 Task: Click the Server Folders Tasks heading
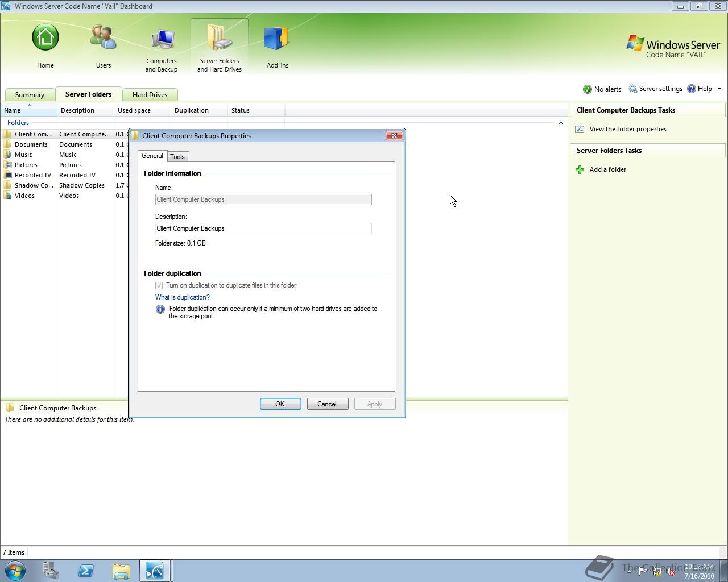(x=609, y=151)
